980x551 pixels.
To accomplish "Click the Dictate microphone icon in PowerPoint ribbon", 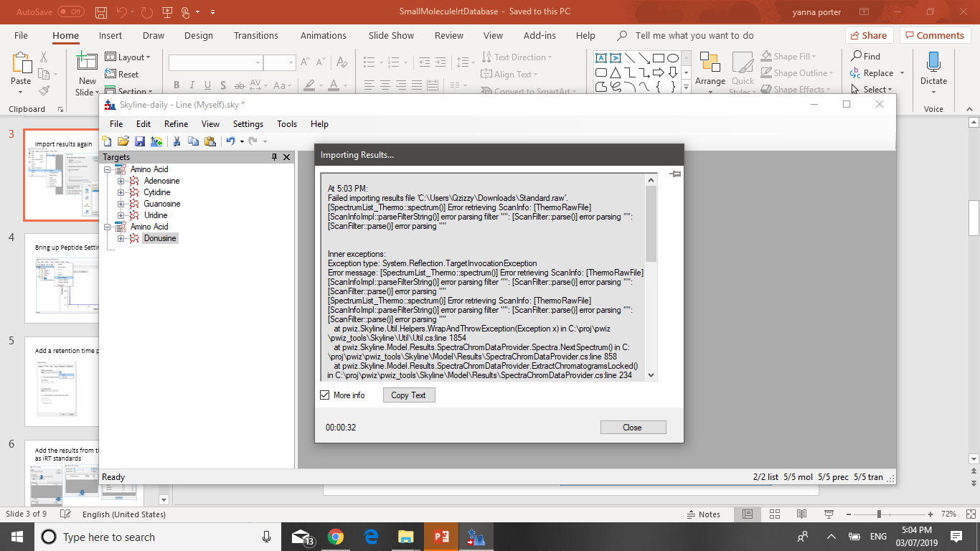I will click(933, 63).
